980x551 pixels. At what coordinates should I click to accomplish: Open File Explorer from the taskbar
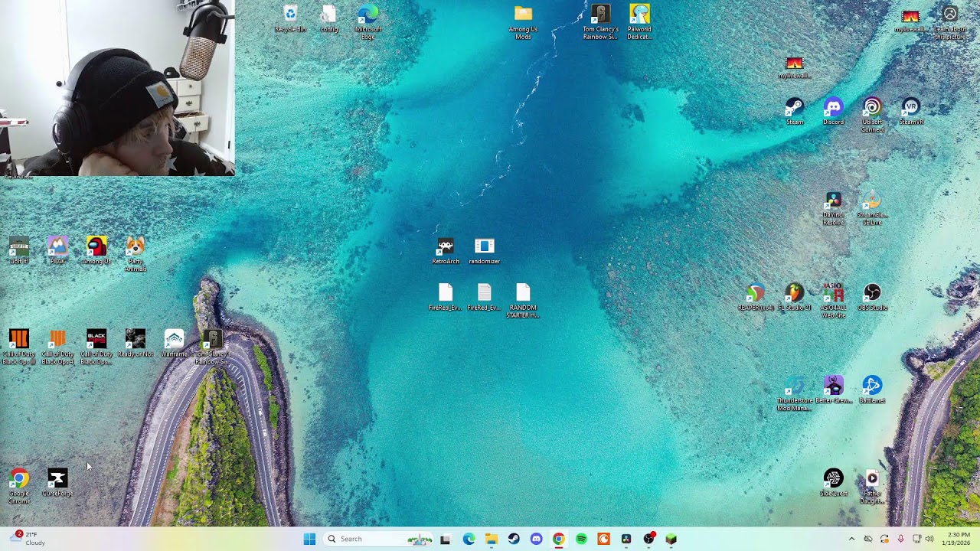point(491,539)
